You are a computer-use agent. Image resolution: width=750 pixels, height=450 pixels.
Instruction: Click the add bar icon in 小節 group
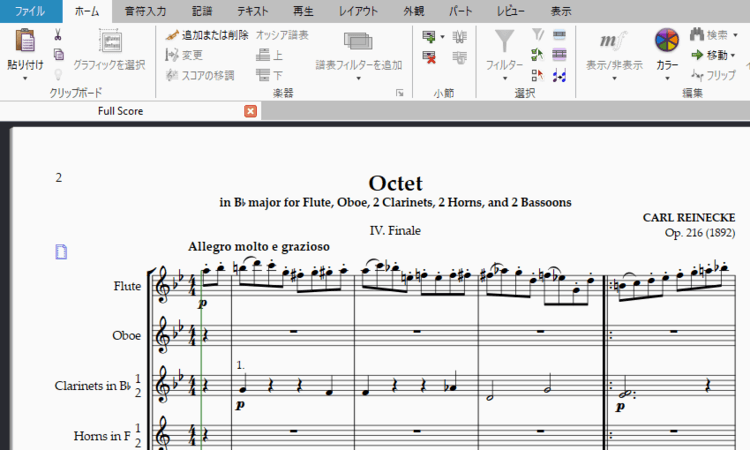pyautogui.click(x=429, y=36)
